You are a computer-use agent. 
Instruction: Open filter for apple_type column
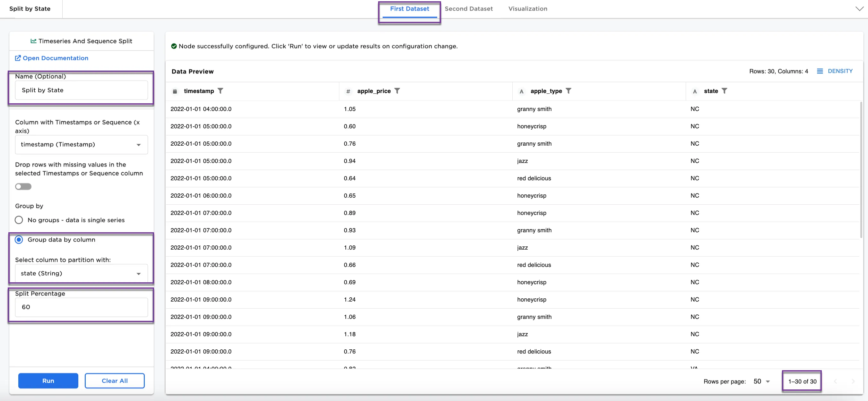tap(568, 91)
